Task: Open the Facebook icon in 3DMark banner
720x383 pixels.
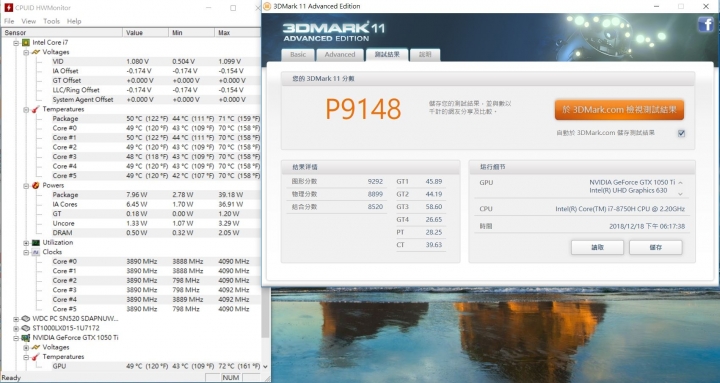Action: (705, 24)
